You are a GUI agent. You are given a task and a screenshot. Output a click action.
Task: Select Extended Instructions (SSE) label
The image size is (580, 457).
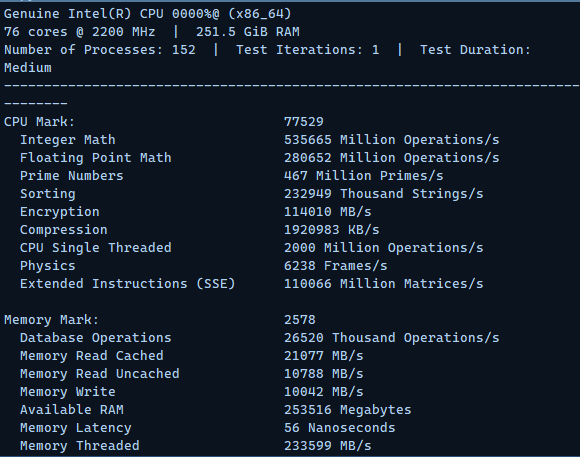click(128, 284)
